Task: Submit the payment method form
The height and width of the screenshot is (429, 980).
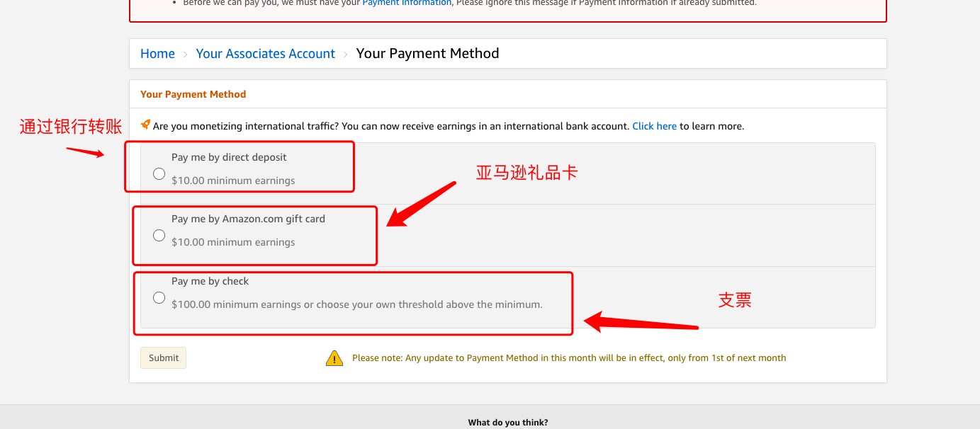Action: tap(164, 357)
